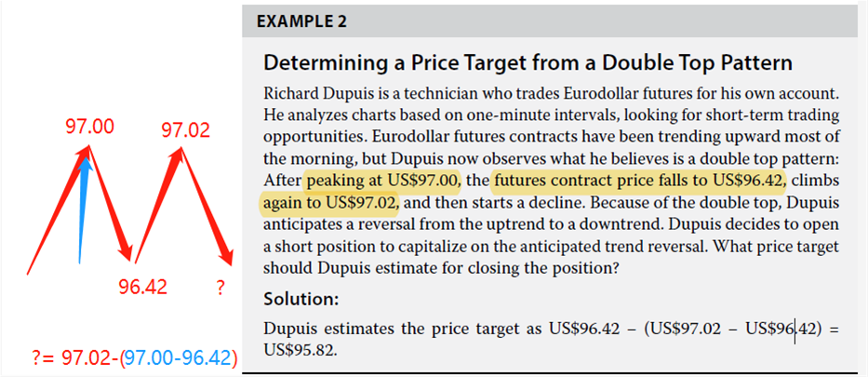Select the red 96.42 trough label
Screen dimensions: 868x377
click(x=142, y=287)
